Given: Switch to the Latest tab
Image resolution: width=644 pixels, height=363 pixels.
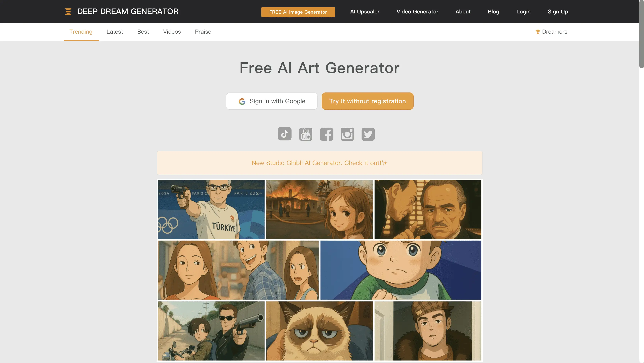Looking at the screenshot, I should coord(115,32).
